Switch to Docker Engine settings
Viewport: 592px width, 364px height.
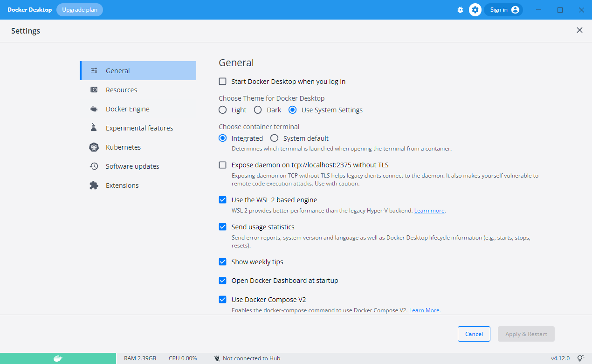127,109
